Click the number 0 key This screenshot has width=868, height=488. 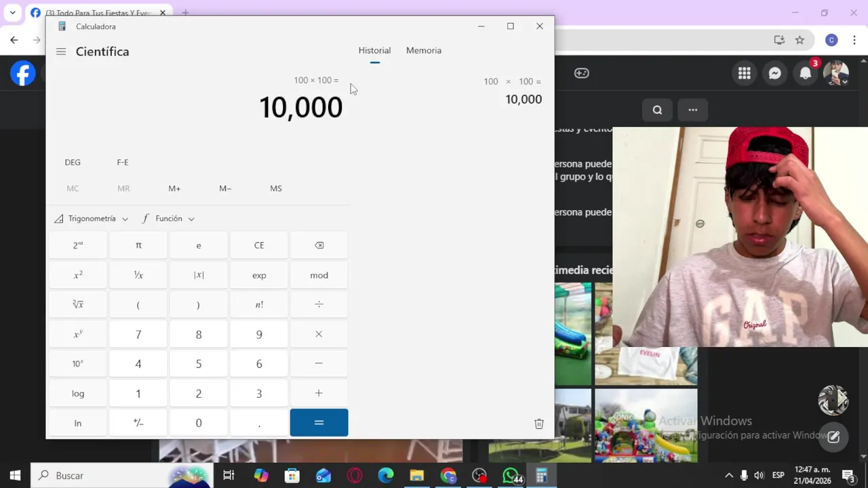(199, 422)
